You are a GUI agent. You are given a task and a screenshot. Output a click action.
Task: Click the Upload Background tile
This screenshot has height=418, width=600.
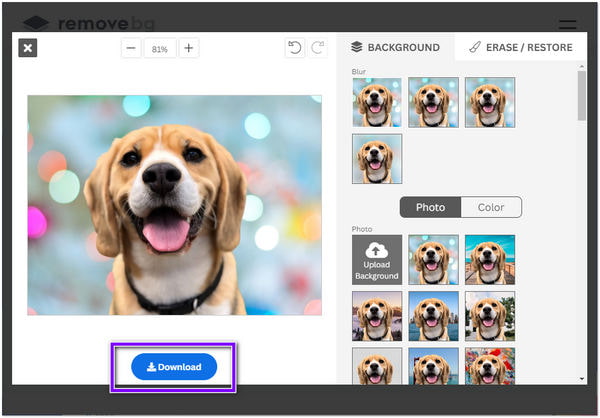[x=377, y=260]
